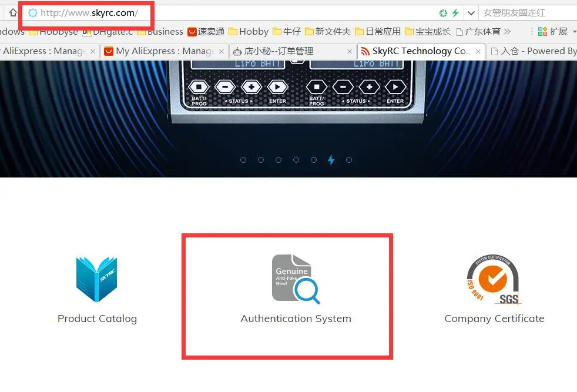
Task: Open the 牛仔 bookmarks folder
Action: point(287,32)
